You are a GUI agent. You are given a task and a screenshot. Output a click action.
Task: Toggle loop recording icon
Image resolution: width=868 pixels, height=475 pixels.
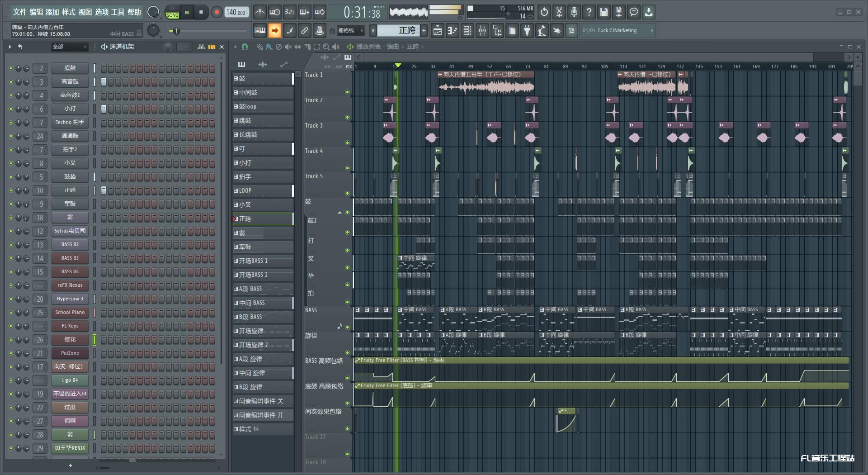click(320, 12)
